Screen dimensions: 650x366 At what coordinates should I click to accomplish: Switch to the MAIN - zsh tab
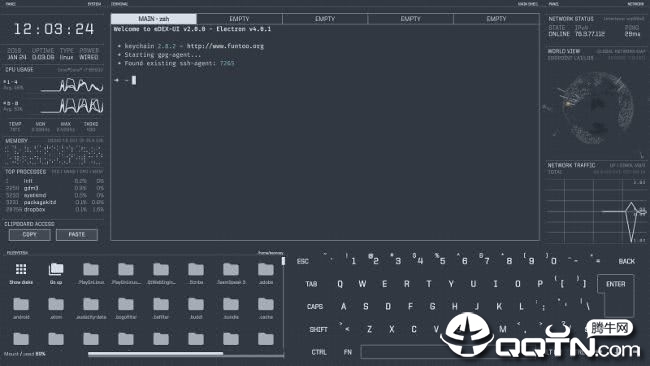[x=154, y=19]
